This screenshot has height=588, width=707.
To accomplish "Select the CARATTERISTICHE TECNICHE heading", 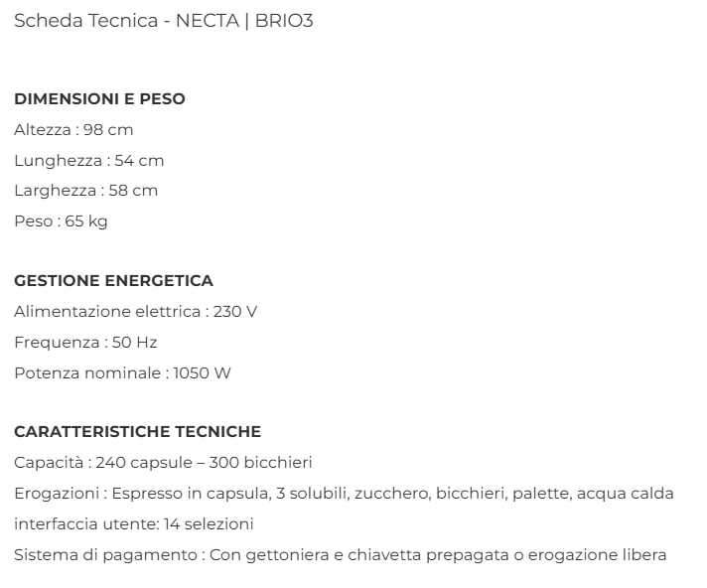I will tap(137, 432).
